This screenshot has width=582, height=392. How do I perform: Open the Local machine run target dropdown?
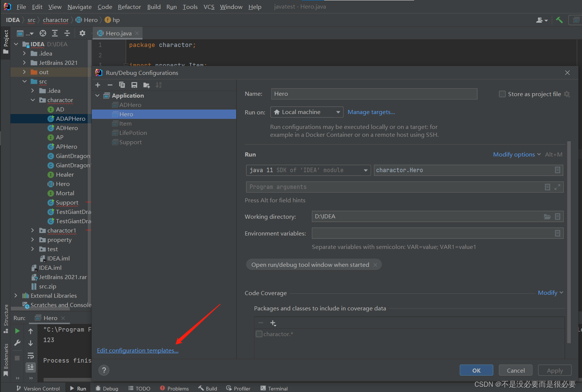pyautogui.click(x=307, y=112)
